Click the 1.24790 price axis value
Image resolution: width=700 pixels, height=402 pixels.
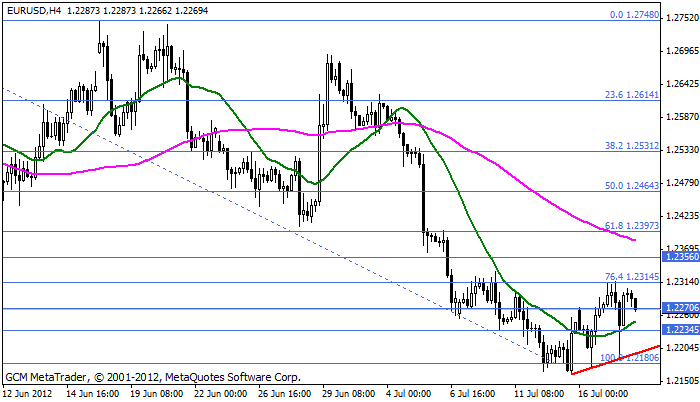pyautogui.click(x=681, y=183)
